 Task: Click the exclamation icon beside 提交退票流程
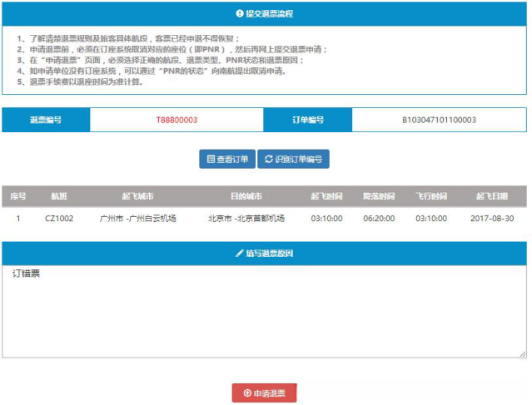(240, 13)
